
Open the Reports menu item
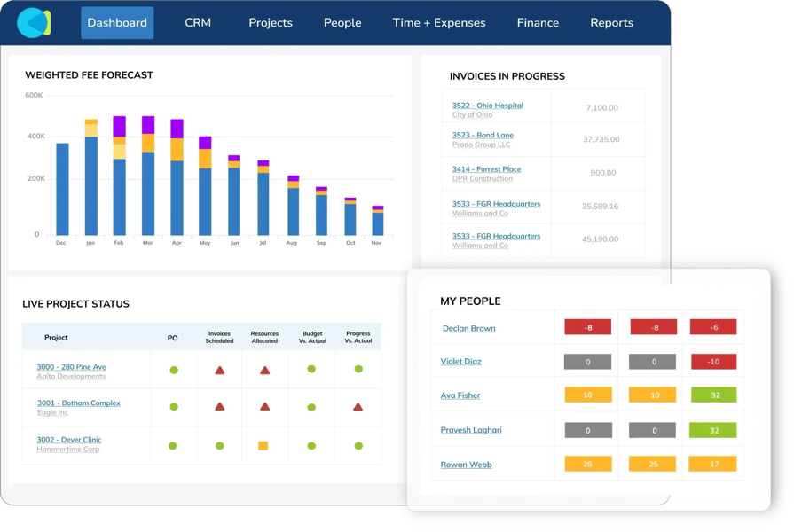611,23
